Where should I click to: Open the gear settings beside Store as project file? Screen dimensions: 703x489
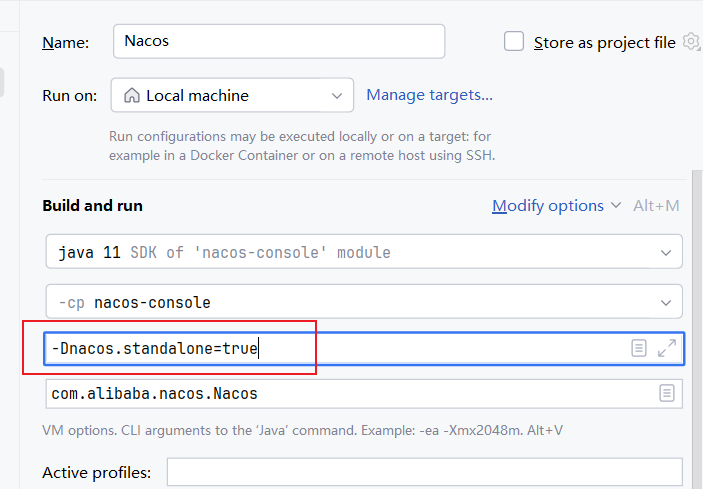click(691, 42)
